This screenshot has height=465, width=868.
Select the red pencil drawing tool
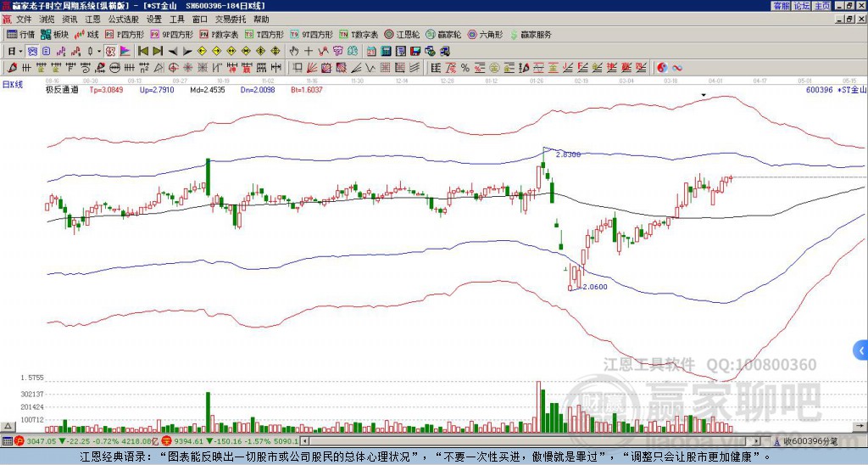[12, 68]
